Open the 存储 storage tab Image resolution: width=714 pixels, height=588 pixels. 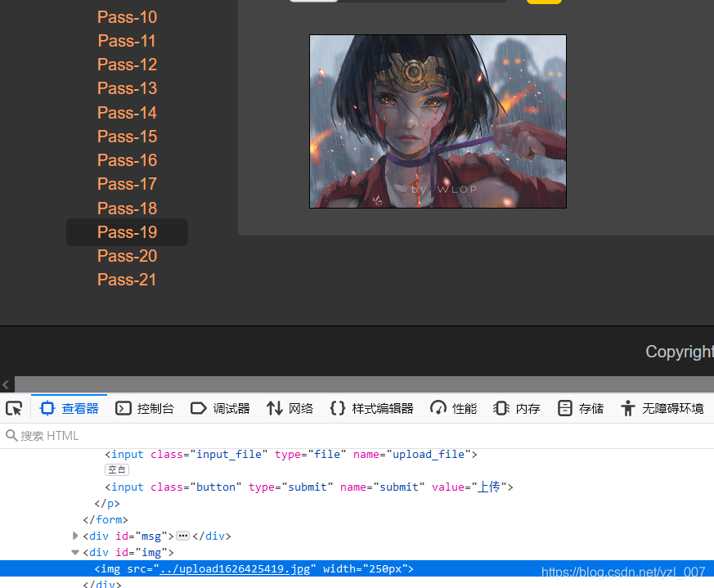581,408
